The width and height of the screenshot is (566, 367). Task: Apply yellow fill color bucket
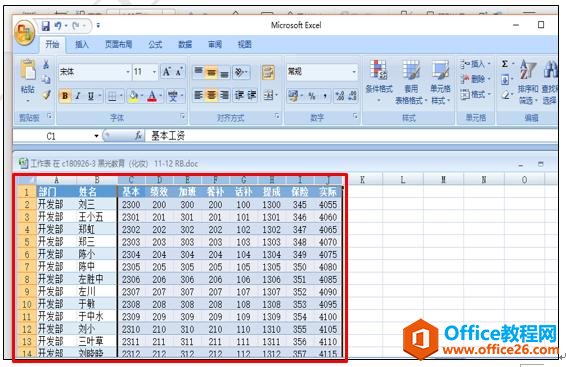133,96
